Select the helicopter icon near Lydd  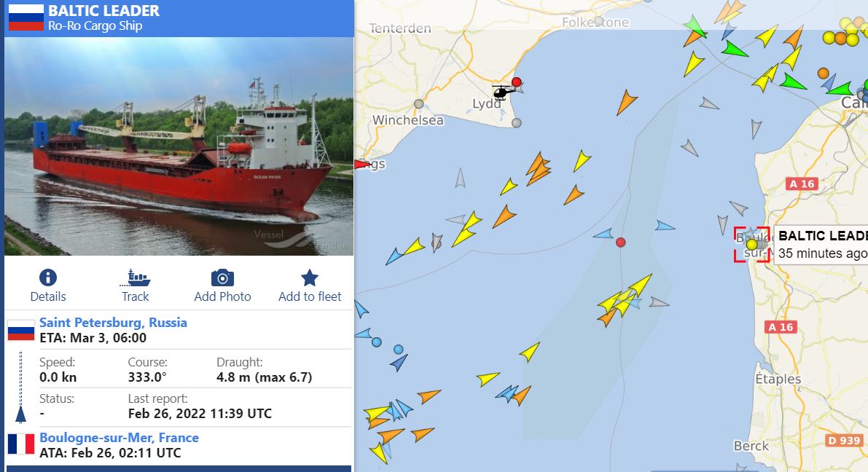pos(503,91)
